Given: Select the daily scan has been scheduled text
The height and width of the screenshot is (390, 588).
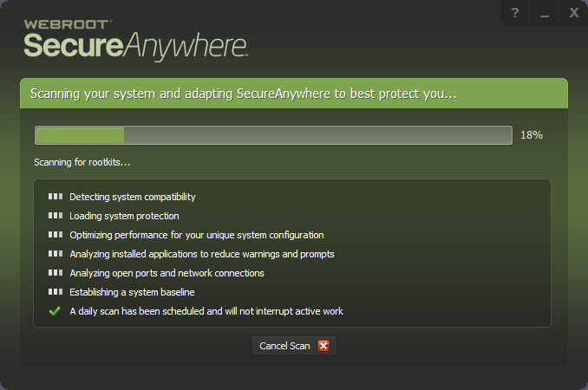Looking at the screenshot, I should [206, 311].
